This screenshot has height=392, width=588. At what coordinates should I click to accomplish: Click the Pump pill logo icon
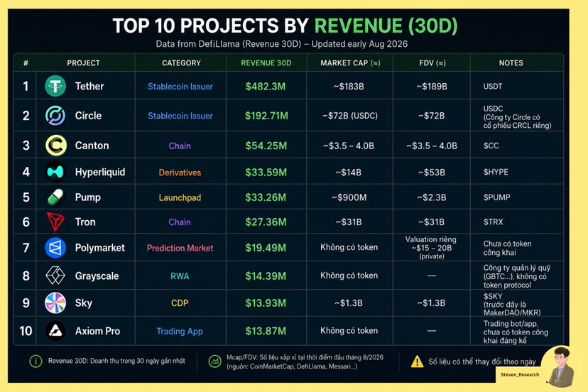[55, 197]
